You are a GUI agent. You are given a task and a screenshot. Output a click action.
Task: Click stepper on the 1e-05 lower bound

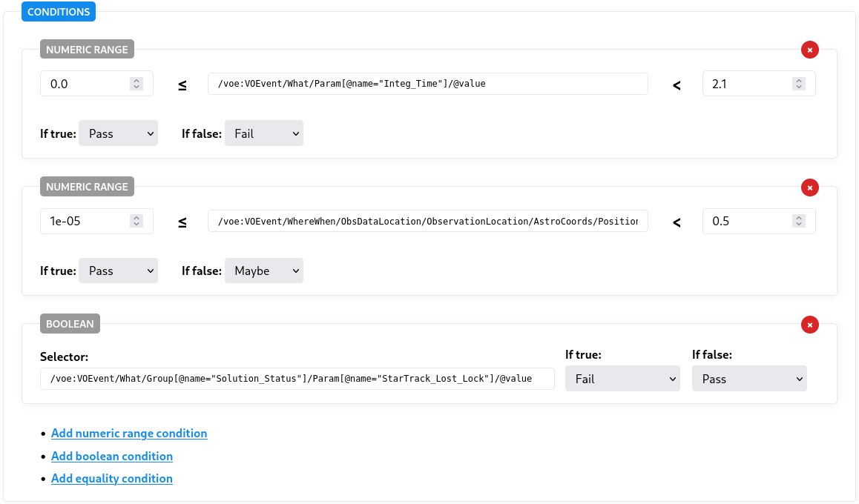(136, 221)
